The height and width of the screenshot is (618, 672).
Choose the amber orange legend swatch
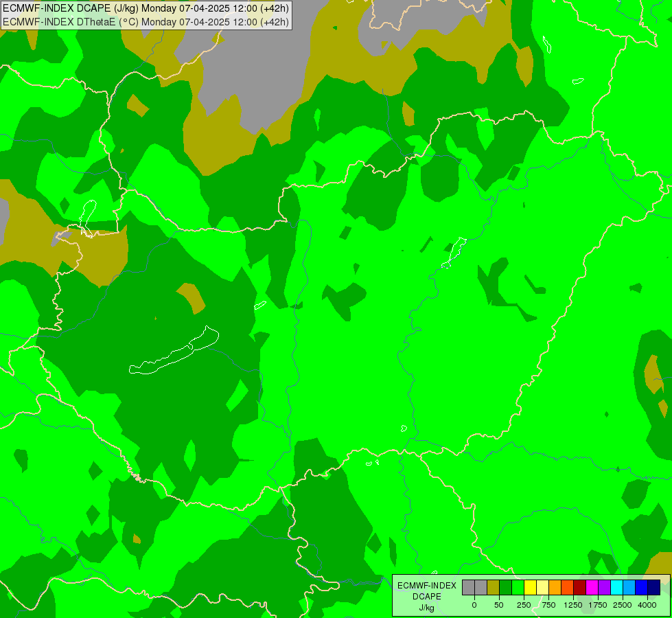click(x=555, y=587)
